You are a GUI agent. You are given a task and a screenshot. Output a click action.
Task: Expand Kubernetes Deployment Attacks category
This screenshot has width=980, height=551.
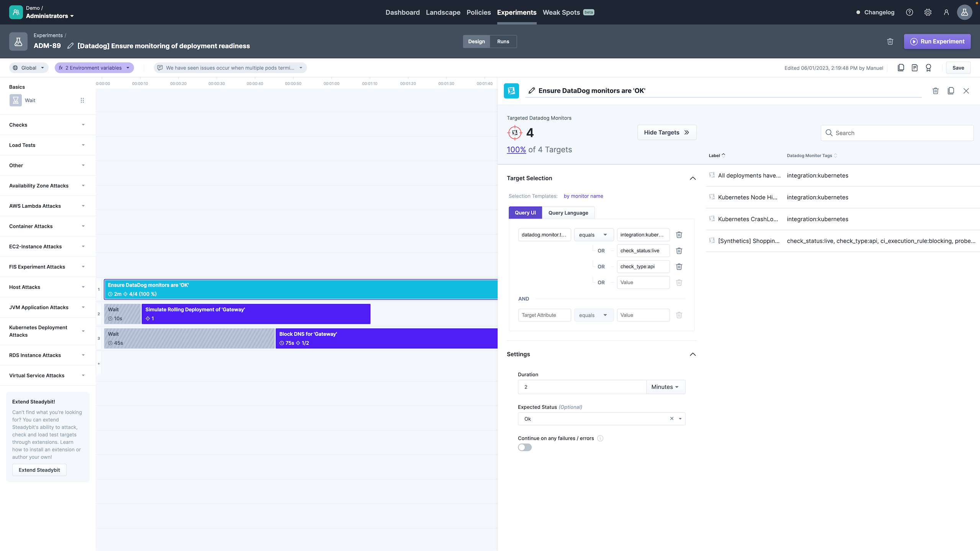click(47, 331)
